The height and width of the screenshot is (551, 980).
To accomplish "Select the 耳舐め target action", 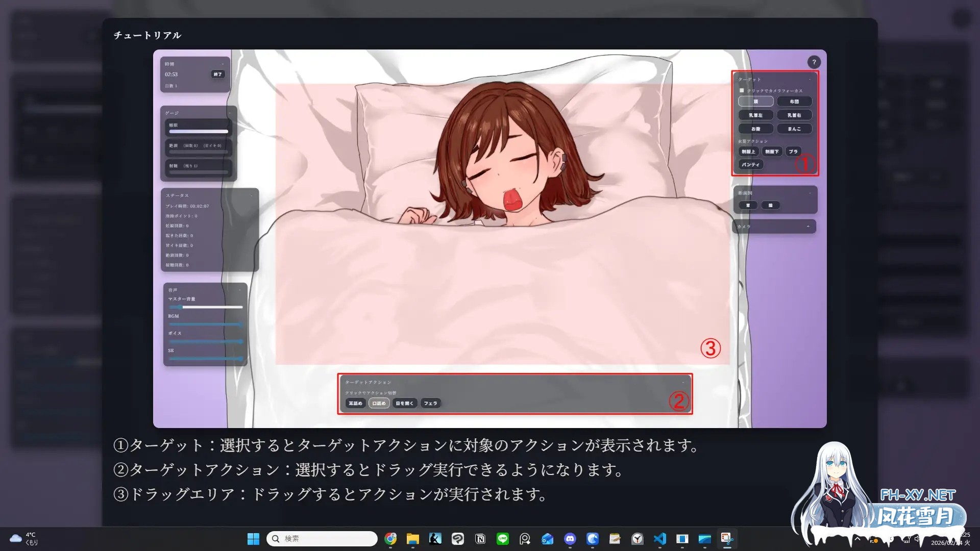I will (355, 403).
